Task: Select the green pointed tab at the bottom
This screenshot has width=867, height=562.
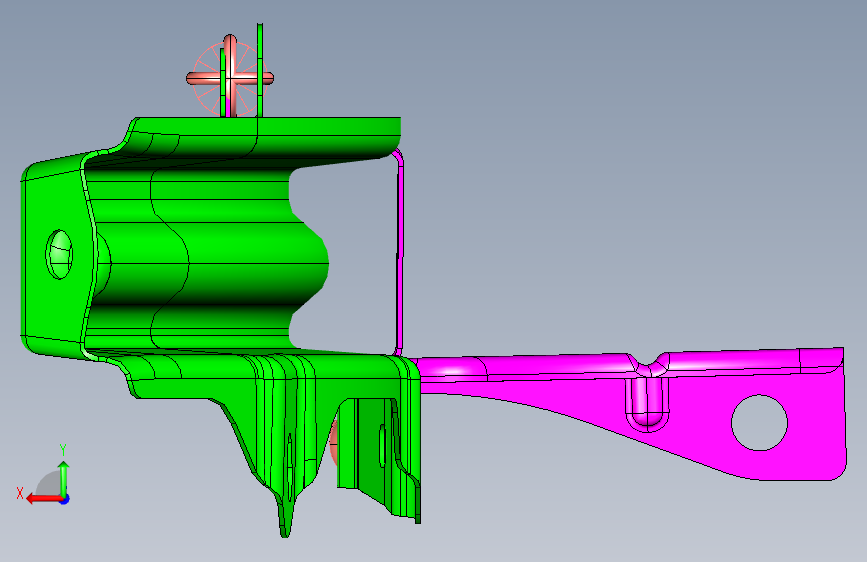Action: tap(285, 514)
